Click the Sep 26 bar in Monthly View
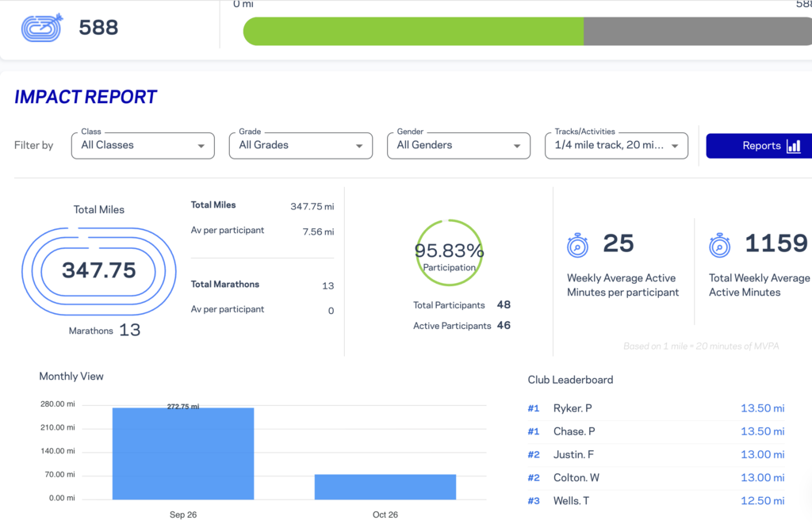This screenshot has height=524, width=812. (183, 453)
